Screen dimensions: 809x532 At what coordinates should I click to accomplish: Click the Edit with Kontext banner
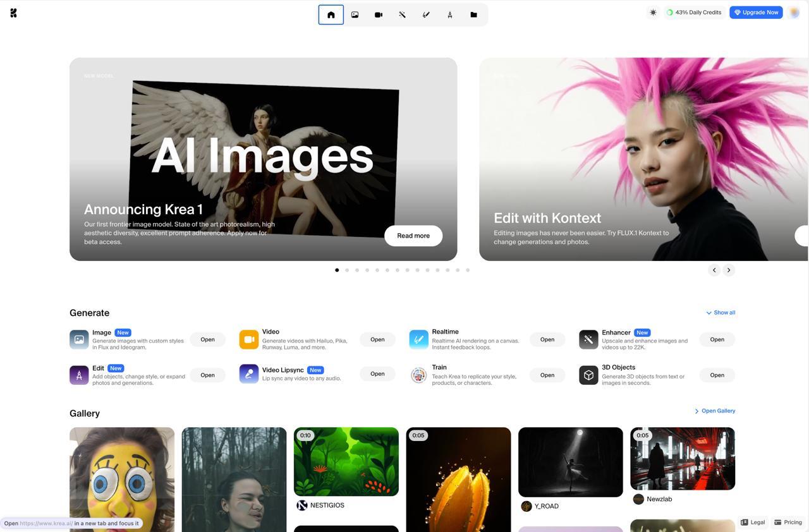click(643, 159)
